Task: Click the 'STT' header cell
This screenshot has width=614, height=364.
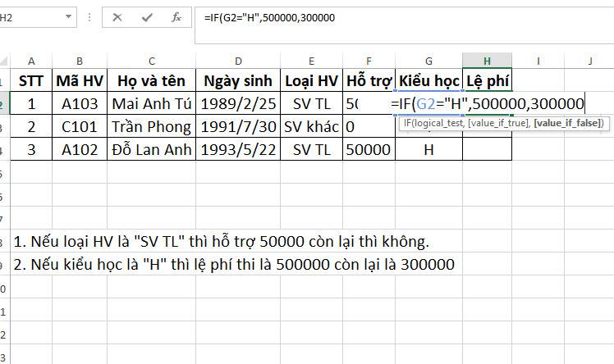Action: [x=31, y=80]
